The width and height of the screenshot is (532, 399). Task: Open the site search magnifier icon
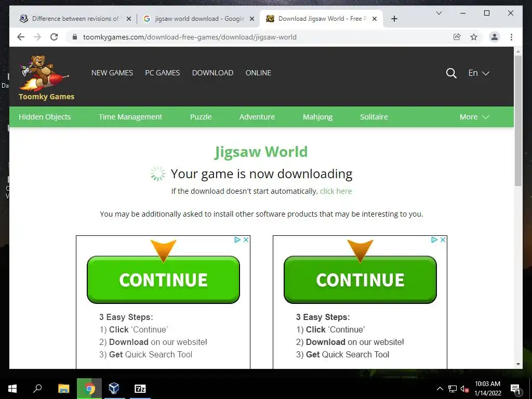pyautogui.click(x=451, y=73)
